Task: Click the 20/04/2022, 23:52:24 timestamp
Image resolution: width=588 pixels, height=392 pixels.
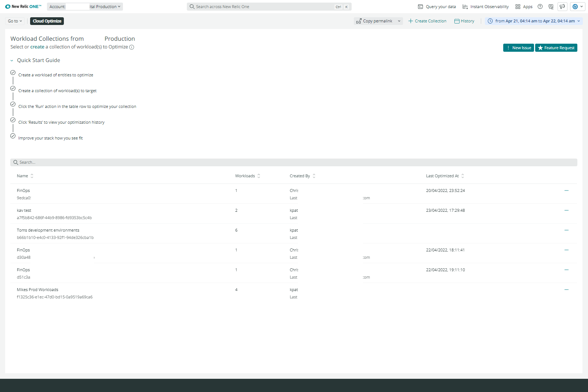Action: pyautogui.click(x=445, y=191)
